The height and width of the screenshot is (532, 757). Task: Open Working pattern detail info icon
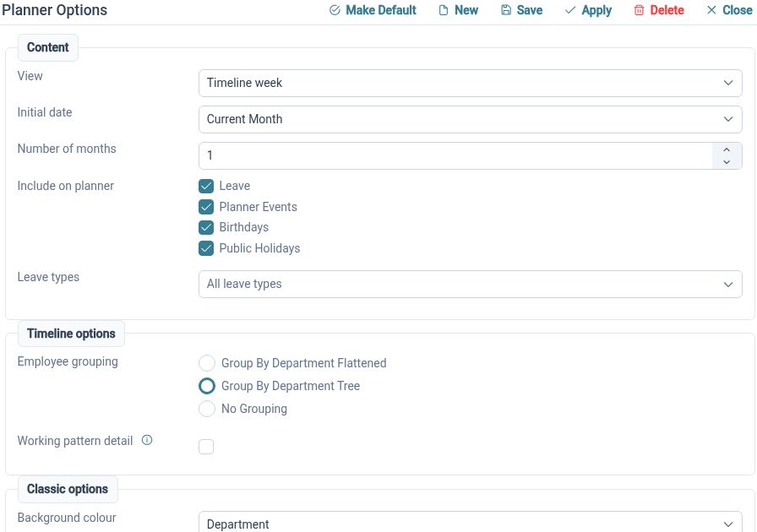click(147, 440)
